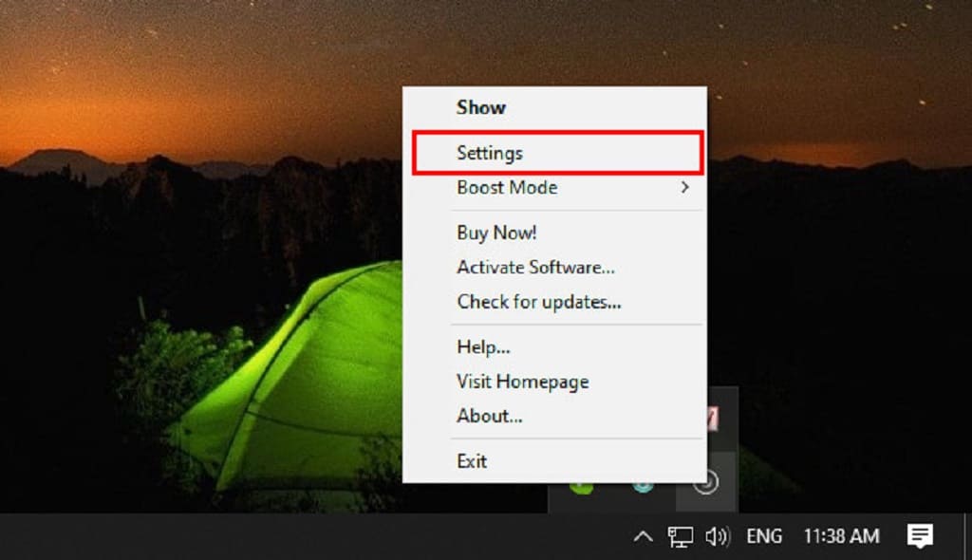Click the circular app icon in tray overflow
Viewport: 972px width, 560px height.
pyautogui.click(x=706, y=482)
